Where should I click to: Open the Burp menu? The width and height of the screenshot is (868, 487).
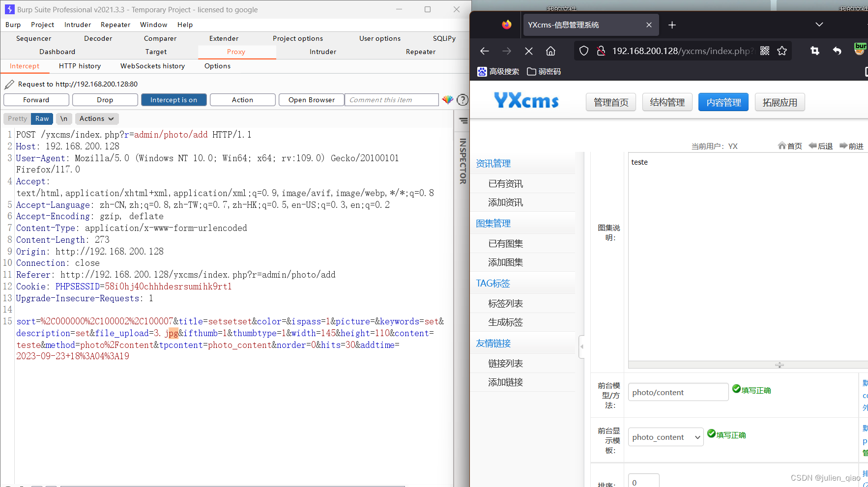[x=13, y=25]
